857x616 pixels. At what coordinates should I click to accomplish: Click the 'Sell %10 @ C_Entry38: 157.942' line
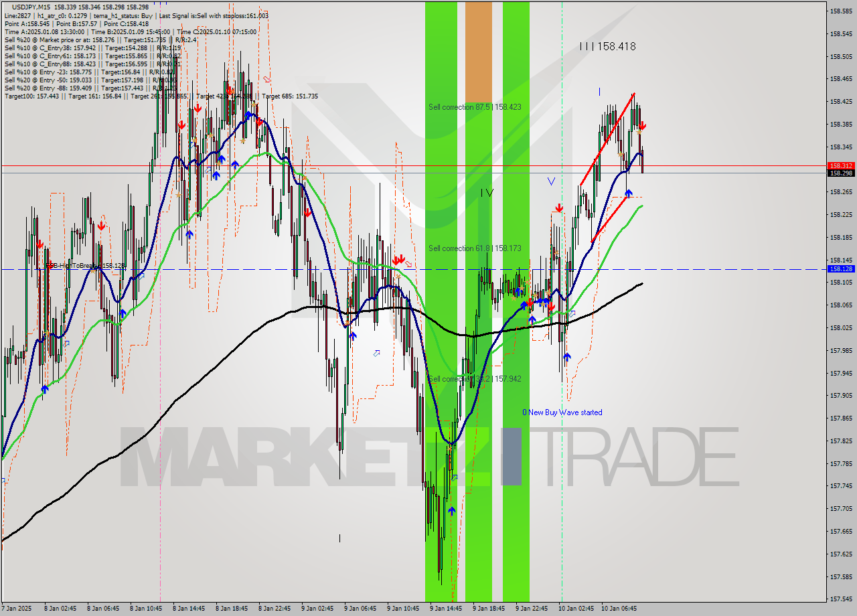[92, 48]
